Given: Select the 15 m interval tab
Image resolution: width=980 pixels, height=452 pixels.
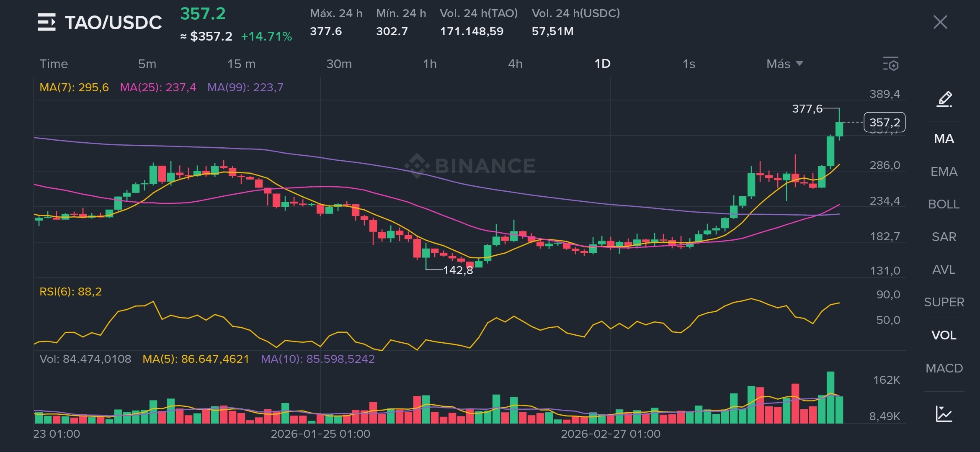Looking at the screenshot, I should (x=241, y=64).
